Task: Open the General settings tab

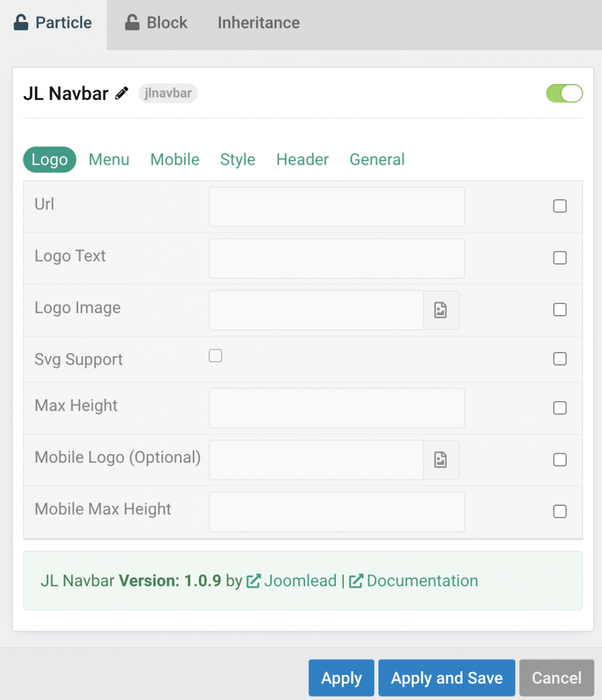Action: pyautogui.click(x=377, y=160)
